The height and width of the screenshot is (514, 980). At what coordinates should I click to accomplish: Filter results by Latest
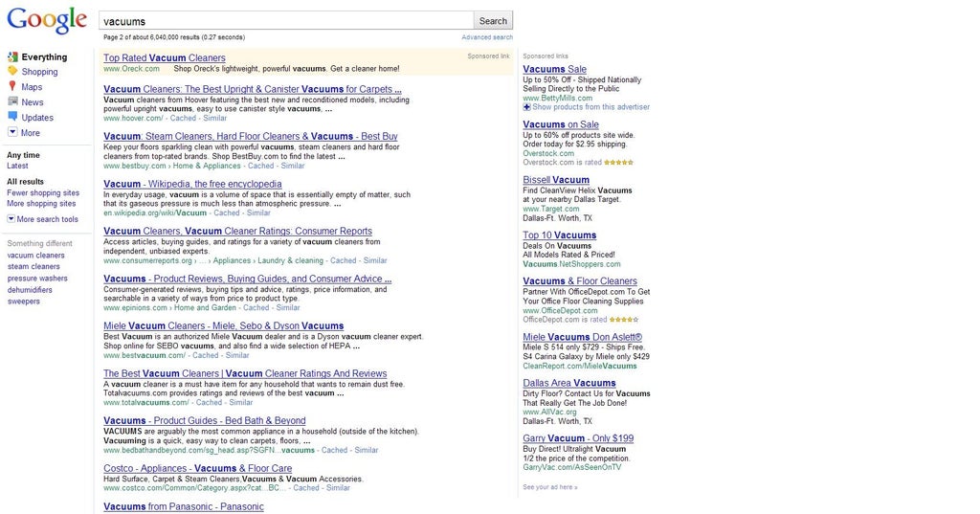click(17, 166)
